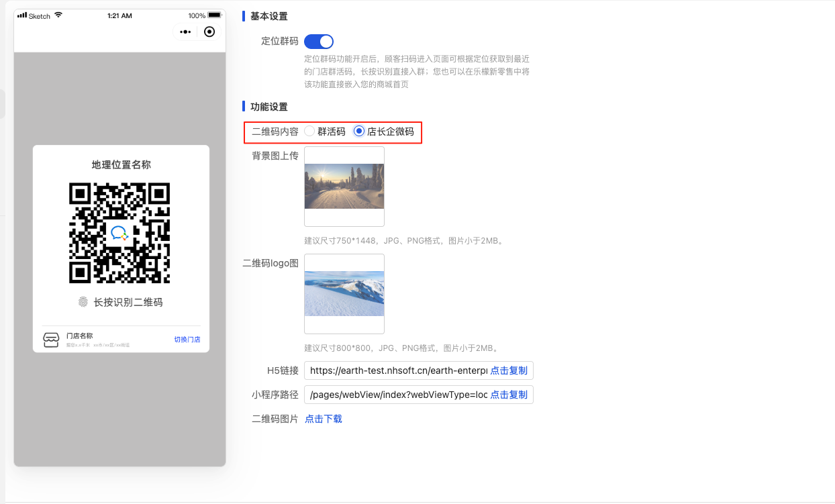Click the 基本设置 section heading
Screen dimensions: 835x504
269,16
